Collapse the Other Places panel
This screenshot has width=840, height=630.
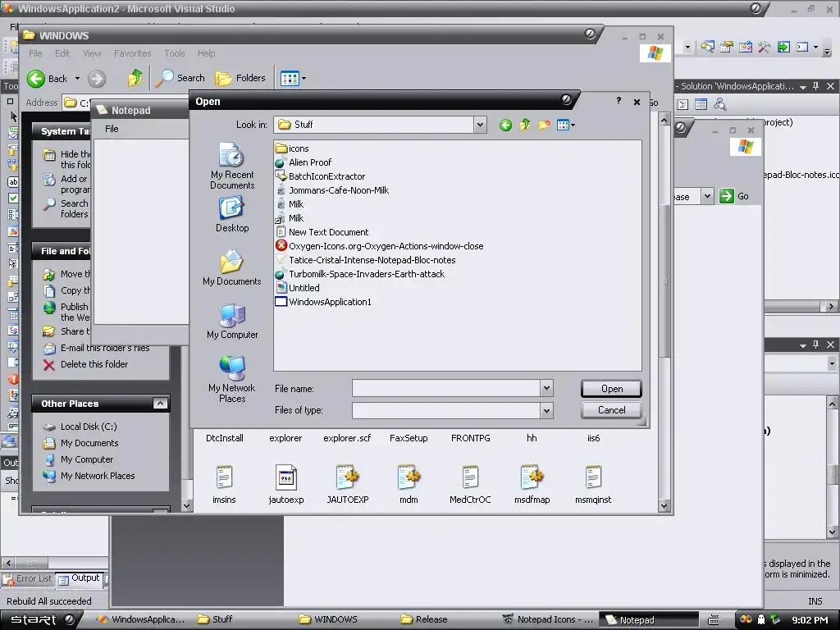pyautogui.click(x=160, y=404)
